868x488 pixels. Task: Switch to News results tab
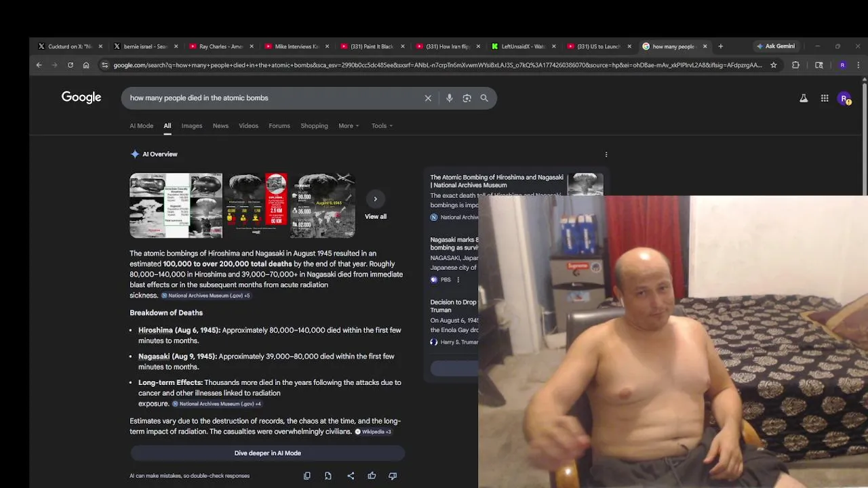(220, 126)
